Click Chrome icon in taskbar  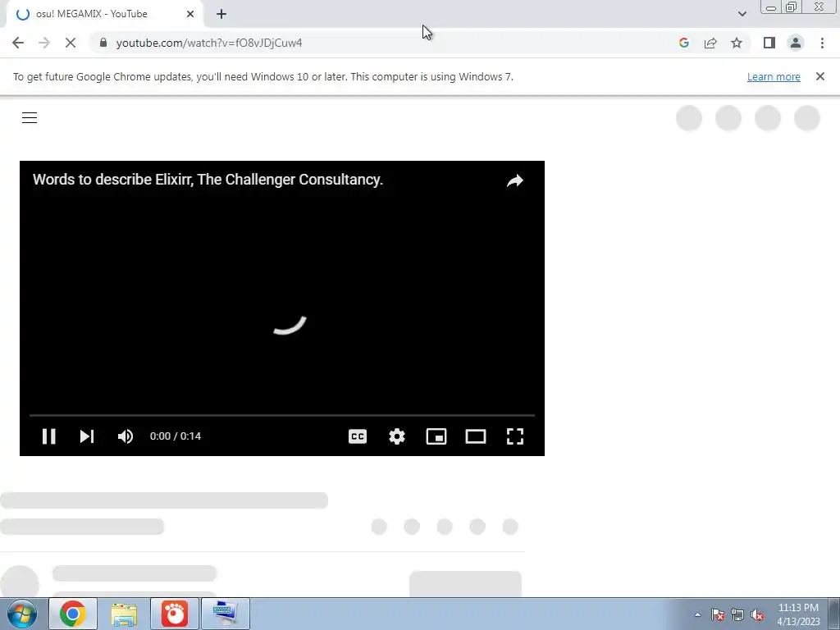[x=73, y=614]
